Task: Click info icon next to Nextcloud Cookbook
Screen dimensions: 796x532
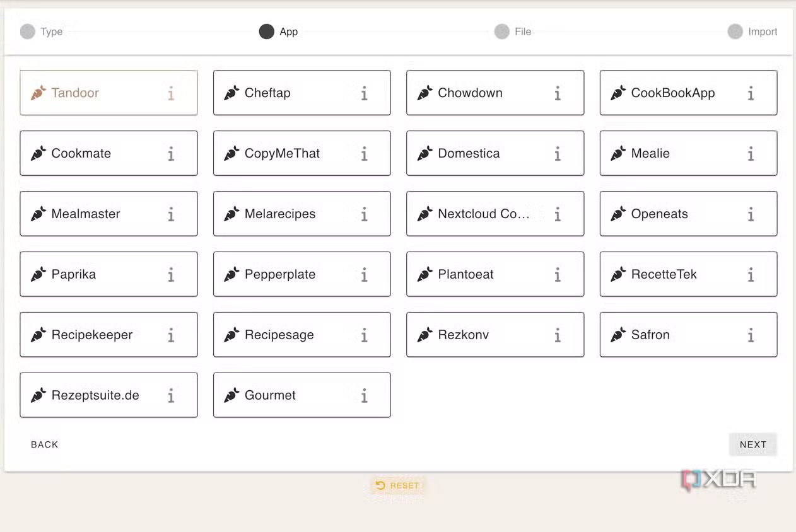Action: point(558,214)
